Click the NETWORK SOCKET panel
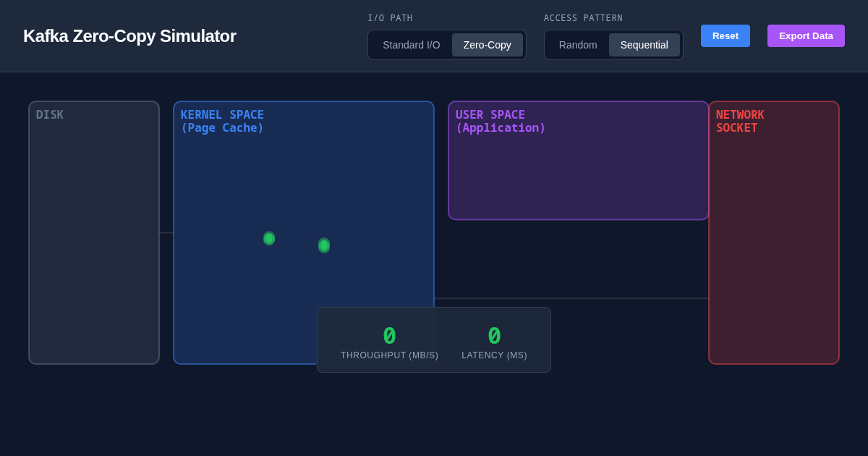The height and width of the screenshot is (456, 868). pos(774,232)
